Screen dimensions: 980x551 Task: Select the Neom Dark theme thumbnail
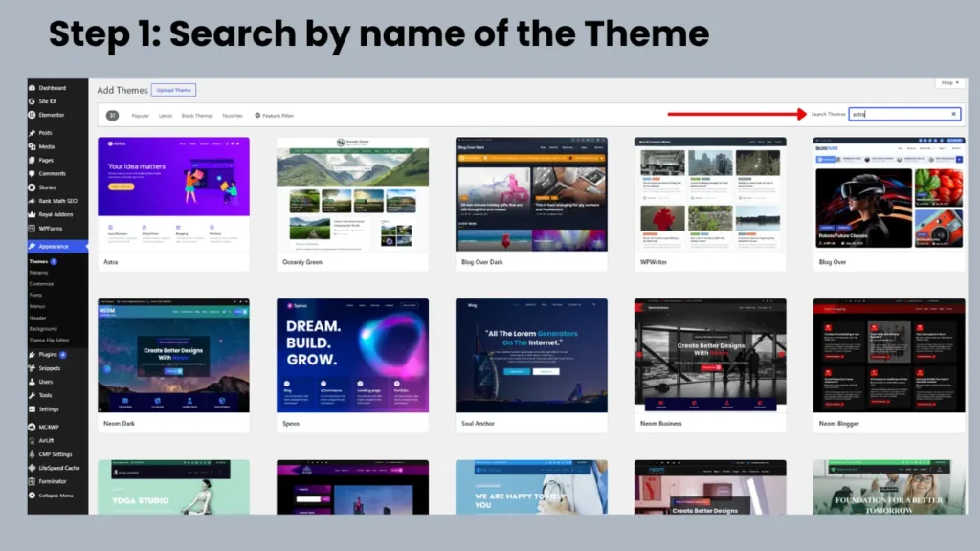(174, 356)
